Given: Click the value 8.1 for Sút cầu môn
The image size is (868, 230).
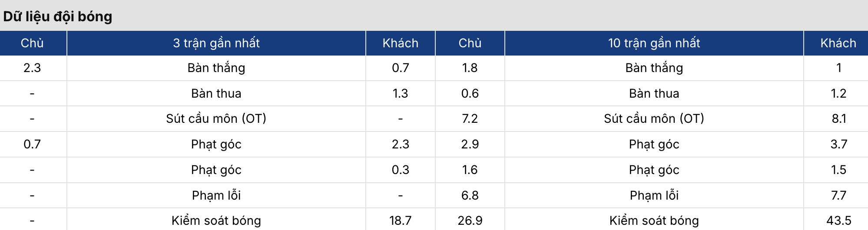Looking at the screenshot, I should (x=839, y=118).
